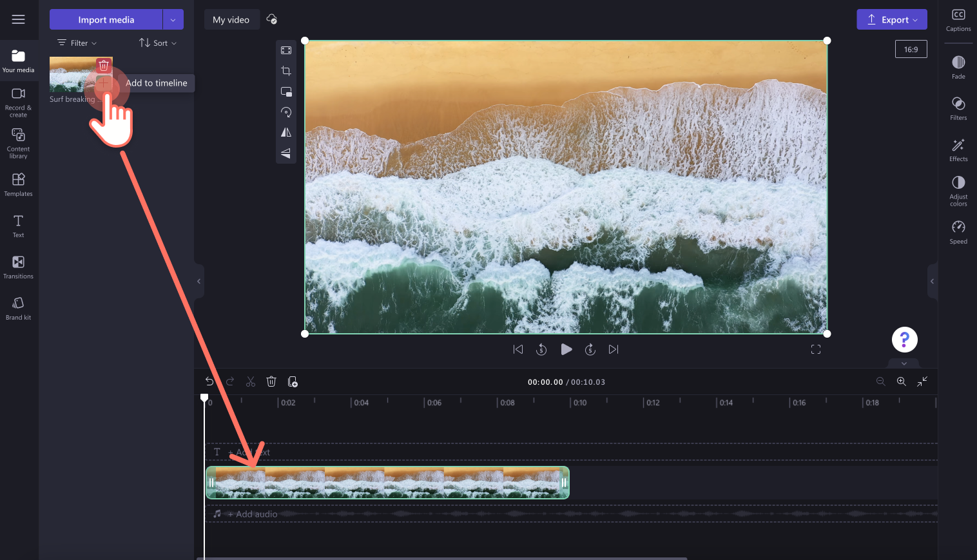
Task: Open the Templates tab
Action: pos(18,184)
